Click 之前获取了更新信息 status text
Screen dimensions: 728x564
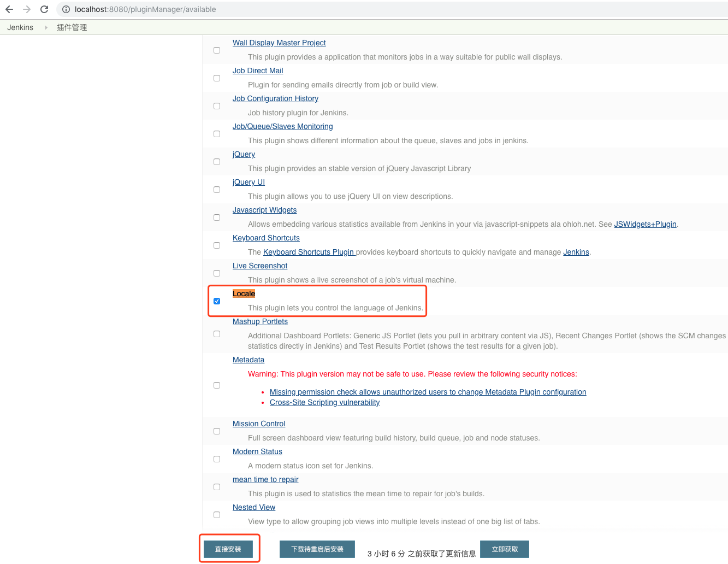[x=442, y=554]
